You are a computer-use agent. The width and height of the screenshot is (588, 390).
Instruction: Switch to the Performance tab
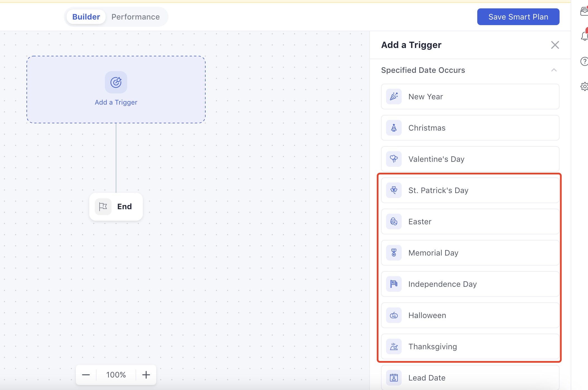click(x=136, y=17)
